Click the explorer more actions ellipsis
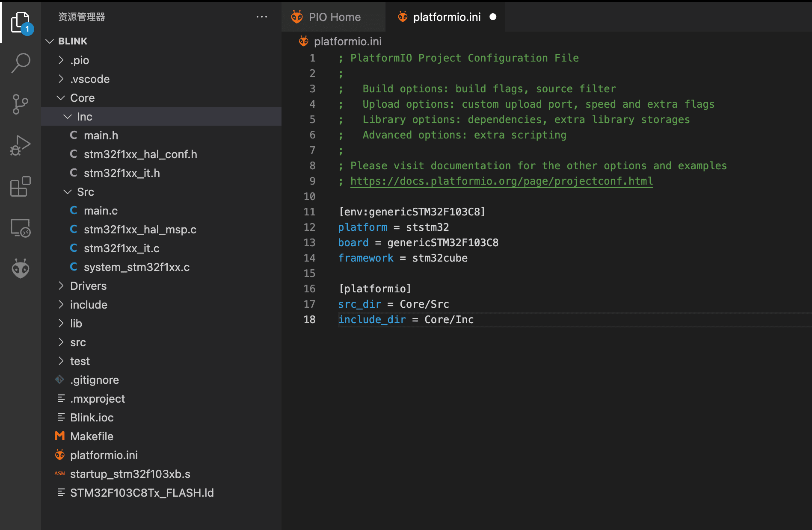812x530 pixels. pos(261,17)
